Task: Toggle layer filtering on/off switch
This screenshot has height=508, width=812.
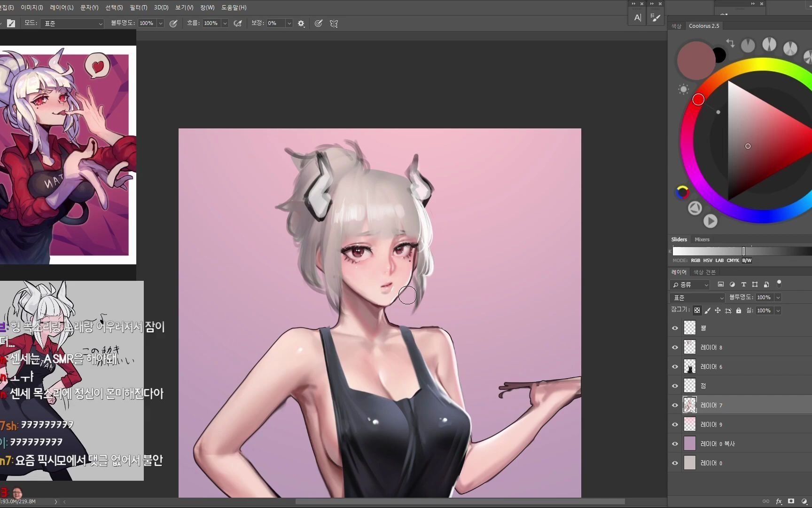Action: tap(779, 283)
